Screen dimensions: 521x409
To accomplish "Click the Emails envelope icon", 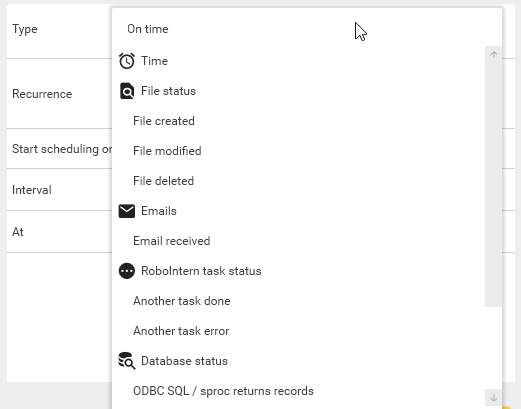I will click(127, 211).
